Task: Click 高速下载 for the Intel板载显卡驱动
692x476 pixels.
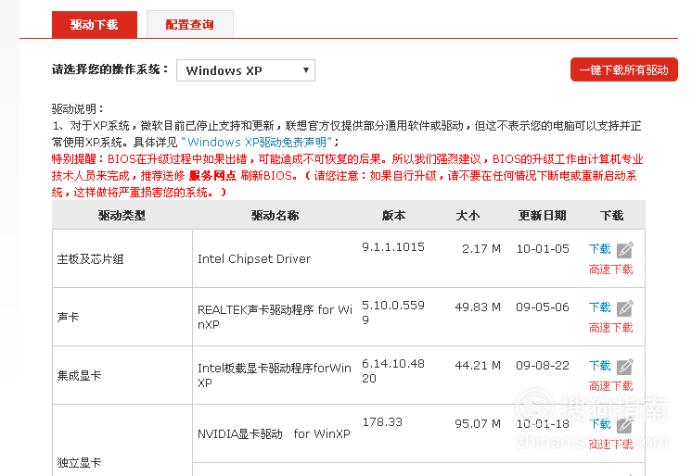Action: click(x=611, y=386)
